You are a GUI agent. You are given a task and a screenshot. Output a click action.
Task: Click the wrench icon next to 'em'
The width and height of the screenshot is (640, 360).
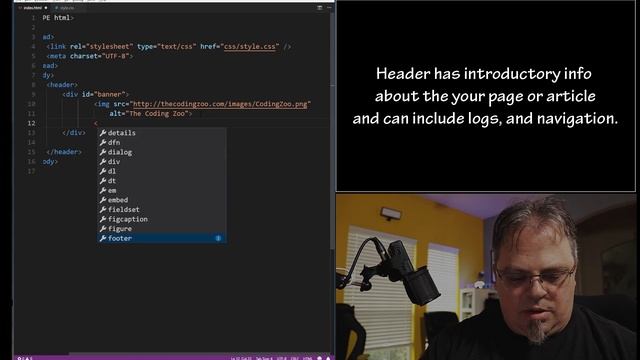point(103,190)
